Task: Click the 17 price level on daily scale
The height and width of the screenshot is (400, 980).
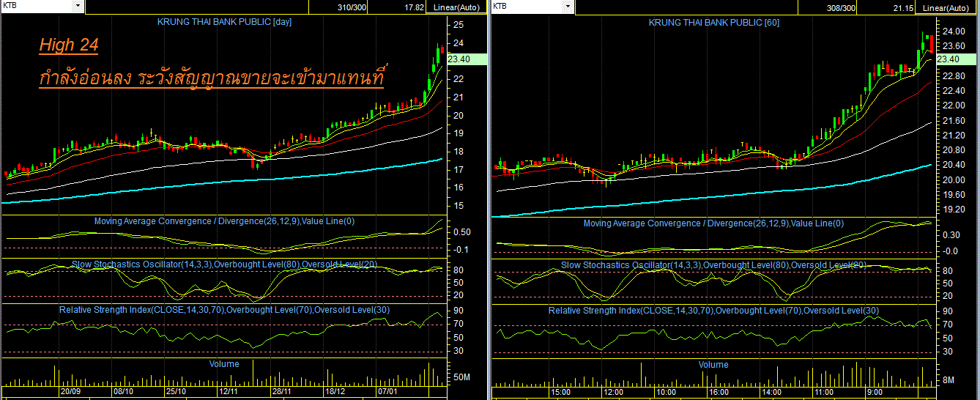Action: [458, 170]
